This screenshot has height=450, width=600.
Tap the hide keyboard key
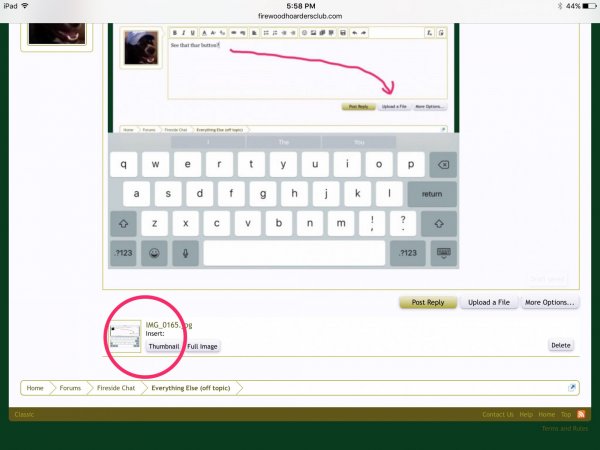click(x=442, y=253)
